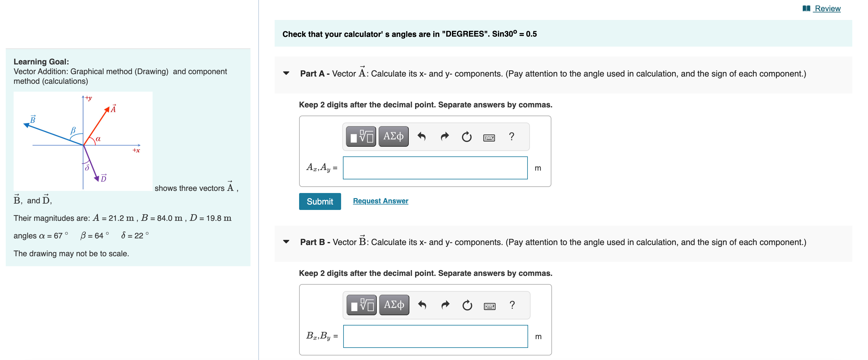Redo the entry in Part A answer box
The image size is (868, 360).
pyautogui.click(x=444, y=136)
